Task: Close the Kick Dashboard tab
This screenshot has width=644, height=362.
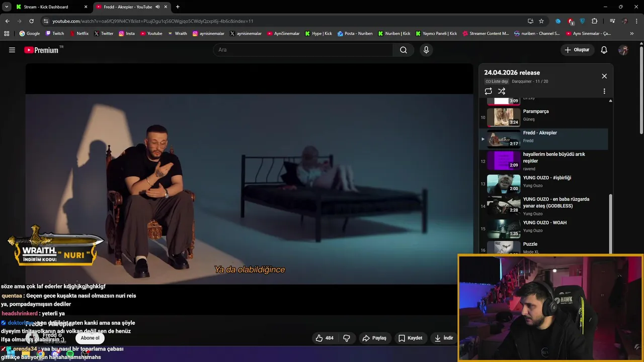Action: click(86, 7)
